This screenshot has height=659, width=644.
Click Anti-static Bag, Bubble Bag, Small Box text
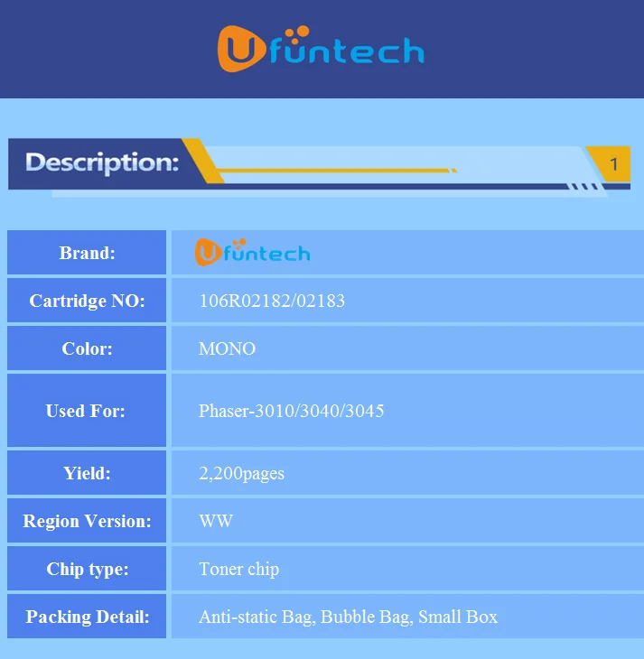point(349,617)
